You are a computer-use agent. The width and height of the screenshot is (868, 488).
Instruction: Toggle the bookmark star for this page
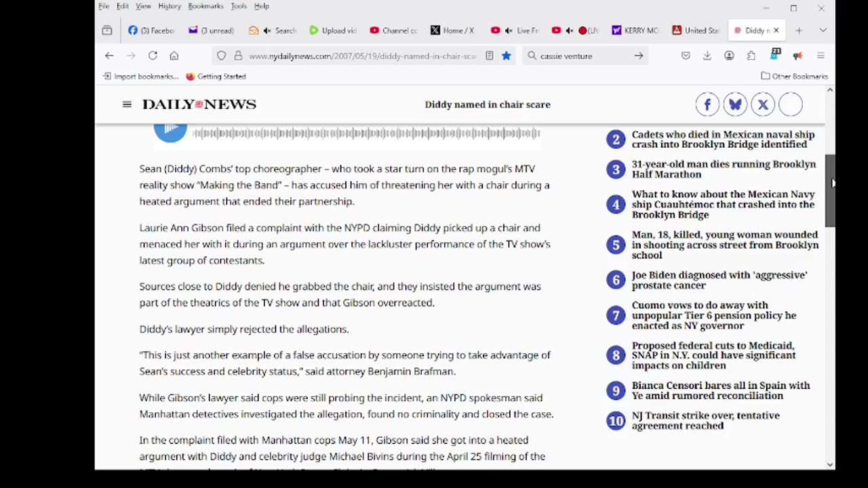(506, 56)
